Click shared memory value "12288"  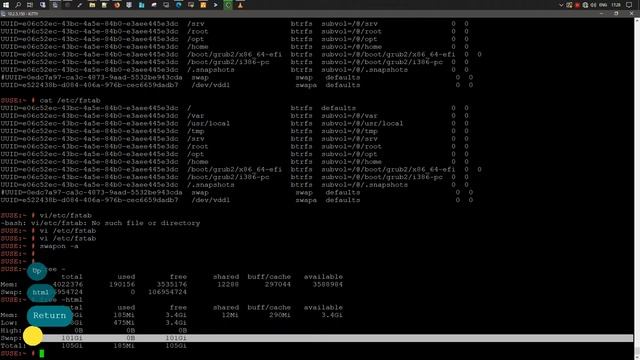tap(228, 284)
